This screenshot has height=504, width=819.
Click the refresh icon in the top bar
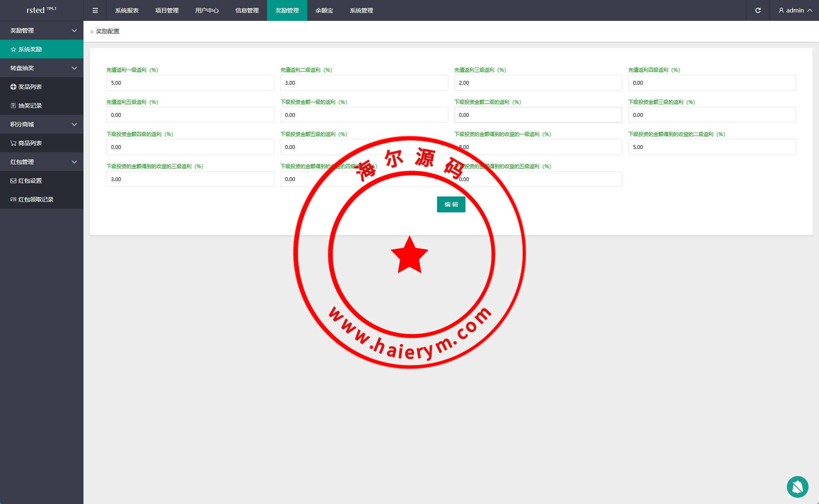[x=758, y=10]
